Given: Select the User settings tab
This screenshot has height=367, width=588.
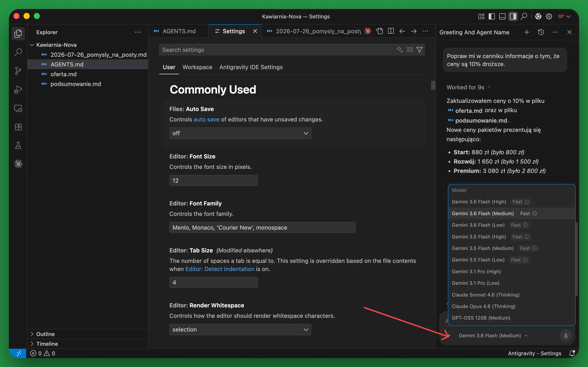Looking at the screenshot, I should pos(169,67).
